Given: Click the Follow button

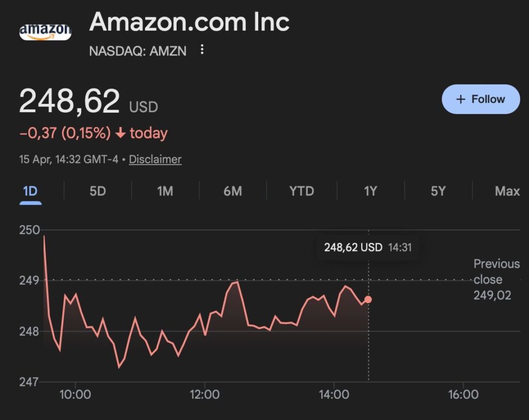Looking at the screenshot, I should [480, 99].
